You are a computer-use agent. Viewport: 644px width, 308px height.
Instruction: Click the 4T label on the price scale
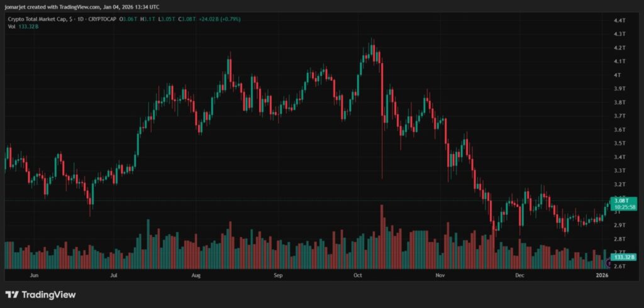tap(617, 75)
